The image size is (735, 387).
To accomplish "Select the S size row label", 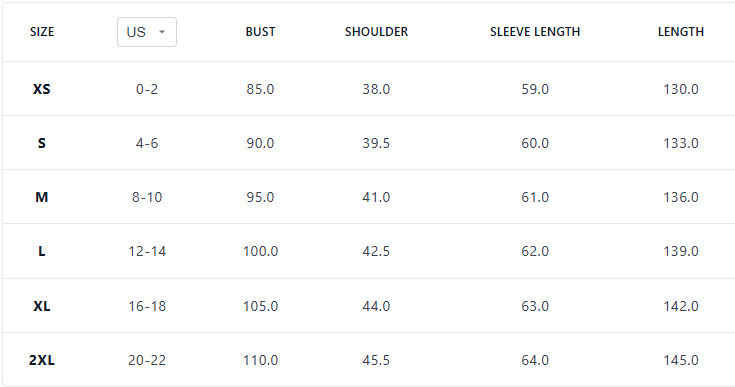I will 42,143.
